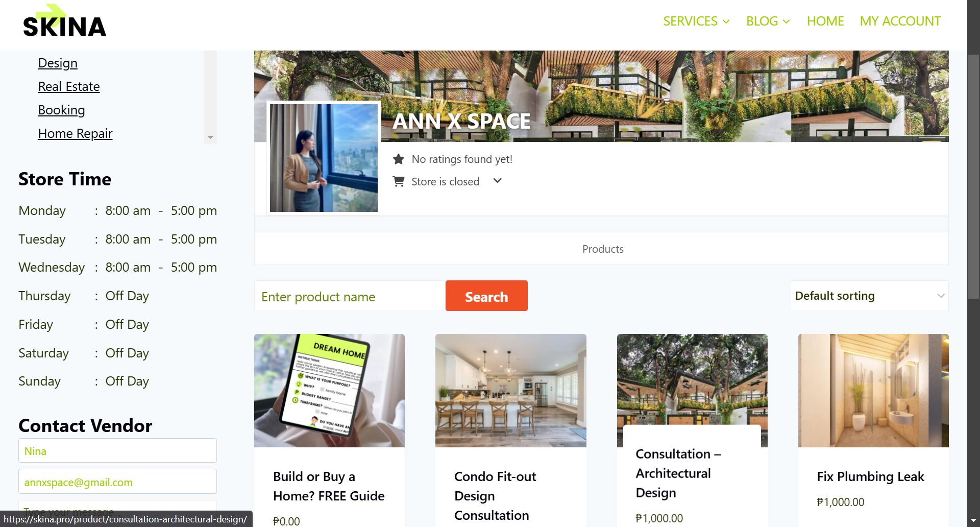Image resolution: width=980 pixels, height=527 pixels.
Task: Click the vendor name field containing Nina
Action: point(117,451)
